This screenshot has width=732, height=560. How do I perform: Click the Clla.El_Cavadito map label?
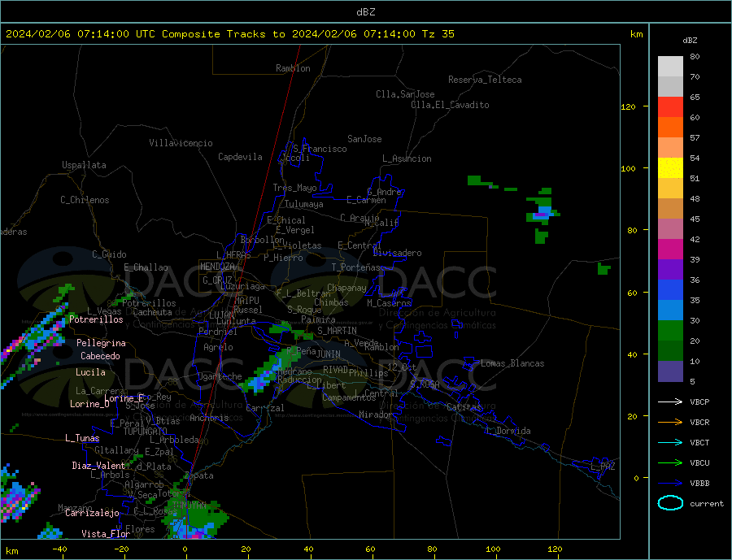(450, 105)
